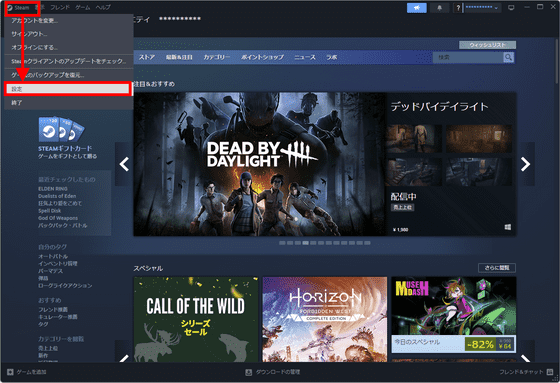The image size is (560, 383).
Task: Open Big Picture mode monitor icon
Action: [x=511, y=8]
